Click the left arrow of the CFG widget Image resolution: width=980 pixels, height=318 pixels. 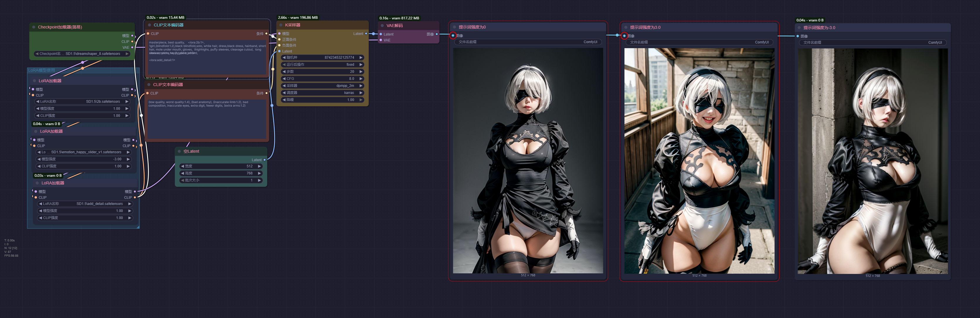coord(284,79)
